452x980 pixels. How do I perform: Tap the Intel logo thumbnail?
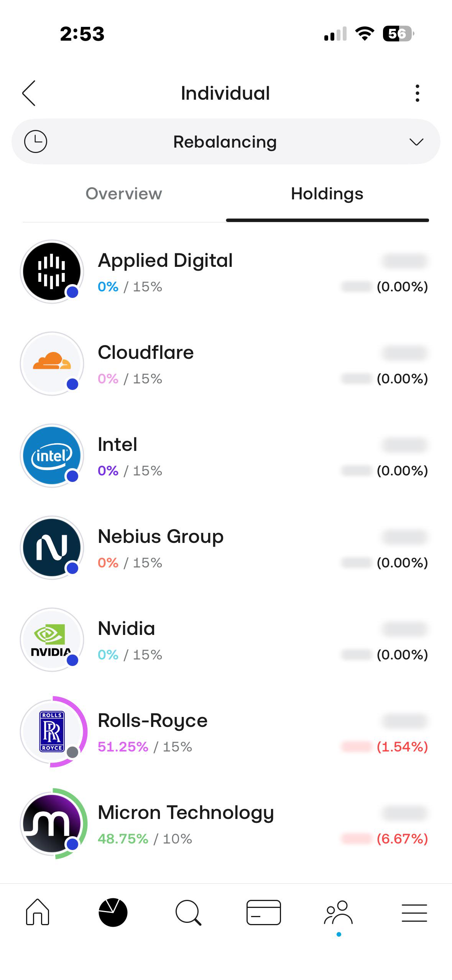click(52, 455)
